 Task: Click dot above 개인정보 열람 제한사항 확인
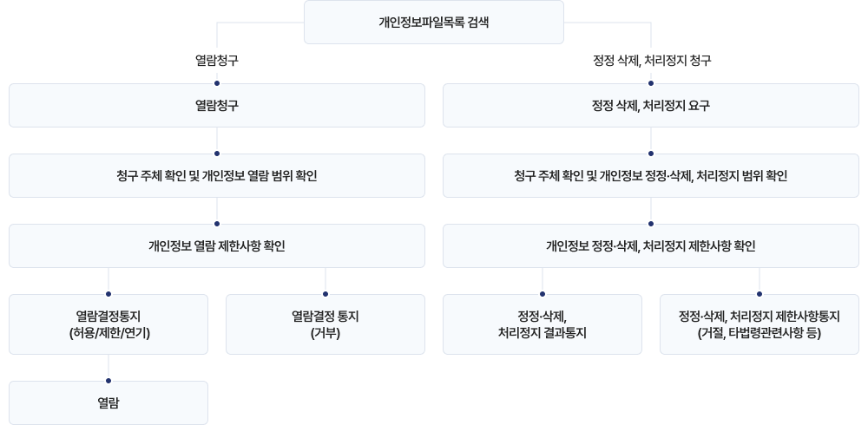click(217, 224)
